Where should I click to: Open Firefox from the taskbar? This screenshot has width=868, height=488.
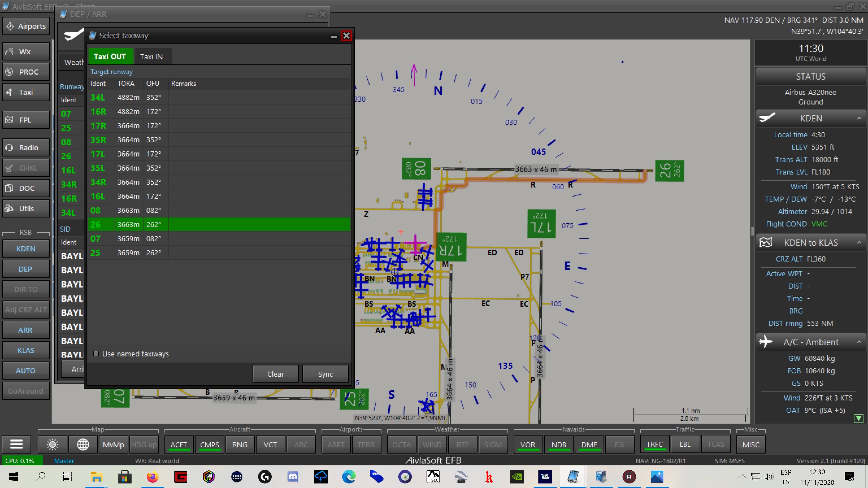(x=152, y=476)
